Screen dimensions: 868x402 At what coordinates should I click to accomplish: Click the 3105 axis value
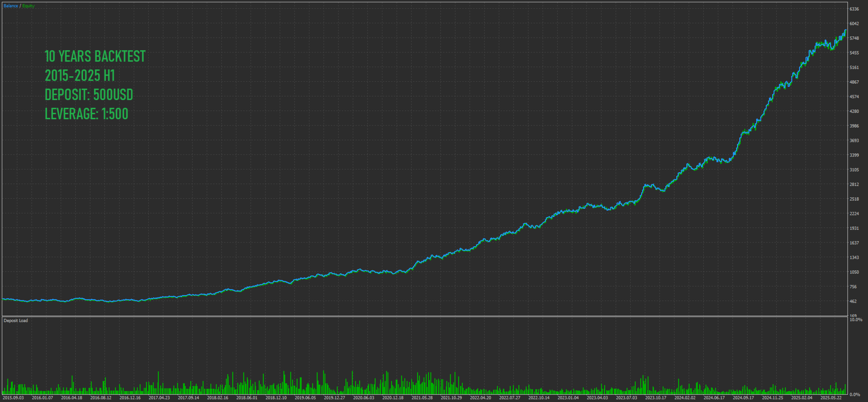854,170
